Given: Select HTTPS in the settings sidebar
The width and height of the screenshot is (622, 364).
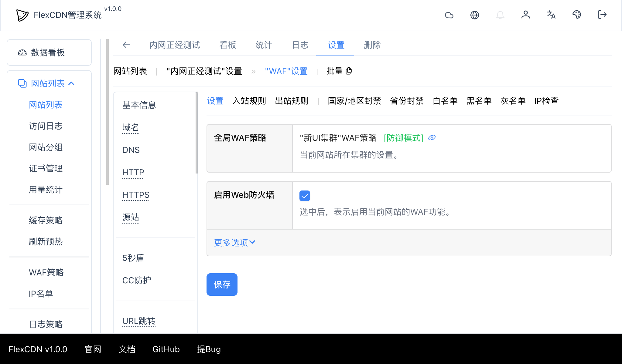Looking at the screenshot, I should [135, 195].
